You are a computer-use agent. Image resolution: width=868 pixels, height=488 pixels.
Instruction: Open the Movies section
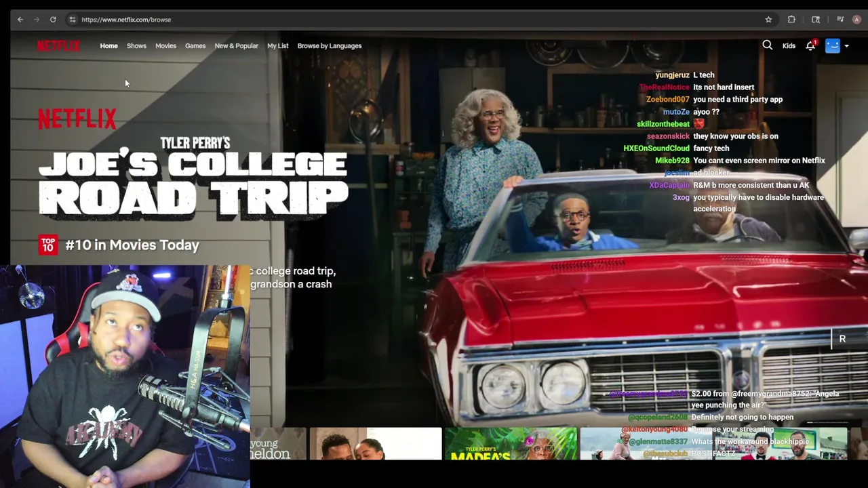(165, 46)
